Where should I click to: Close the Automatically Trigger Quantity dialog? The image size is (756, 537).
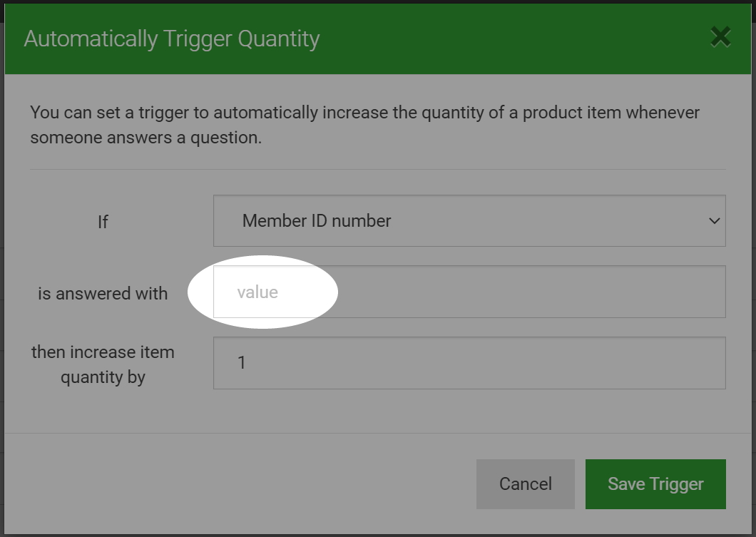point(720,38)
